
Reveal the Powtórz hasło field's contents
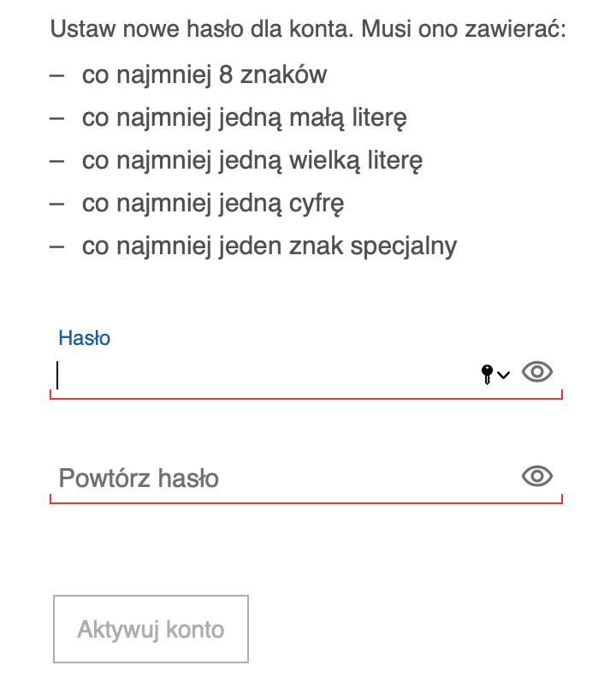click(x=537, y=476)
